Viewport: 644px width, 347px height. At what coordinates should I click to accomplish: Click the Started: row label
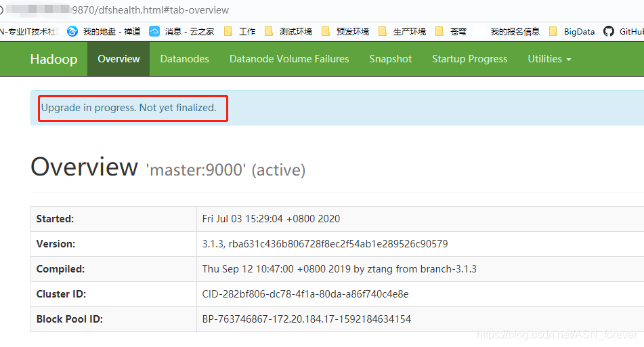pos(55,219)
